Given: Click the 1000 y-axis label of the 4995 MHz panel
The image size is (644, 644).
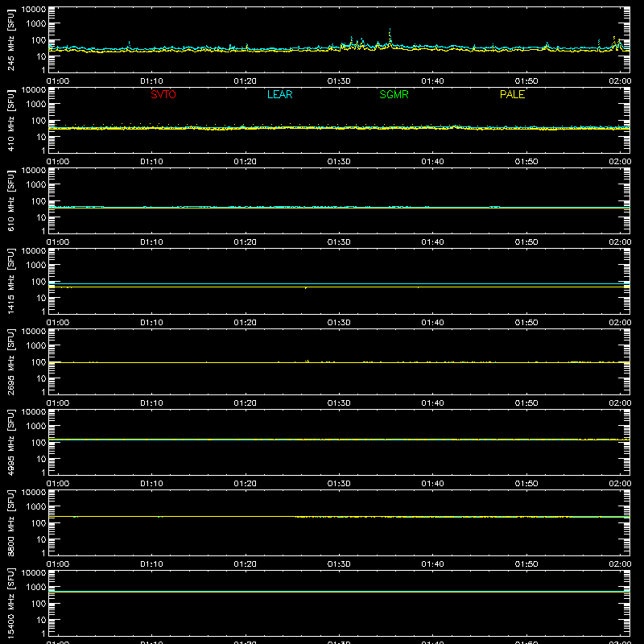Looking at the screenshot, I should [x=36, y=427].
